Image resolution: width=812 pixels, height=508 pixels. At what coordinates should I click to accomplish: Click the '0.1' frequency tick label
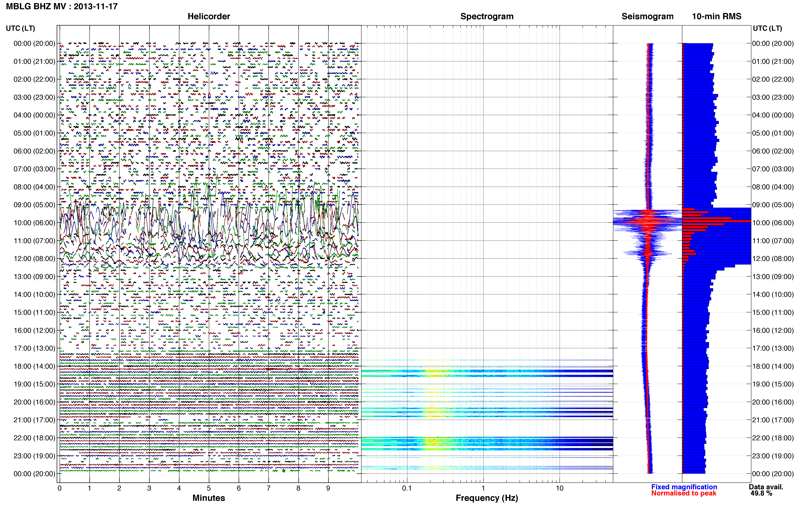tap(407, 488)
